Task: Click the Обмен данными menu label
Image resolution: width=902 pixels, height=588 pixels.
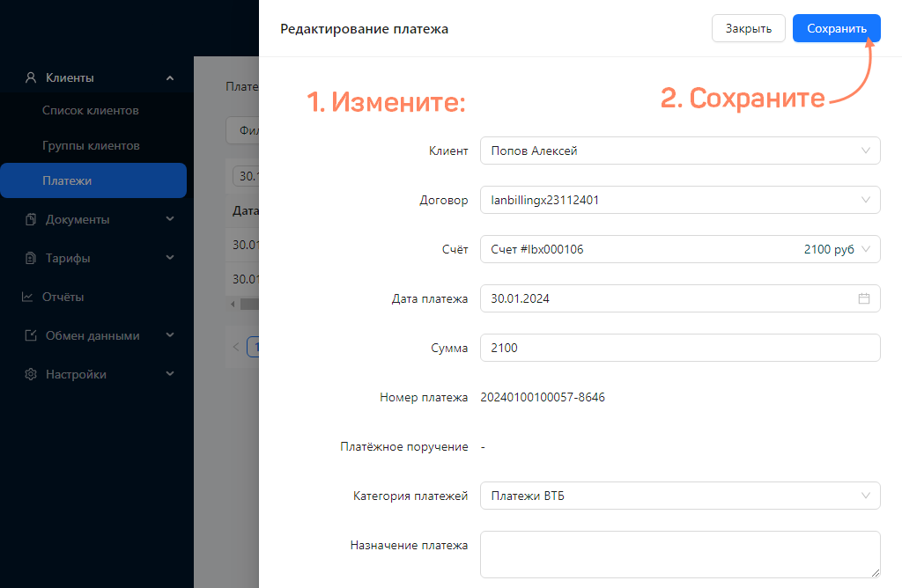Action: tap(92, 335)
